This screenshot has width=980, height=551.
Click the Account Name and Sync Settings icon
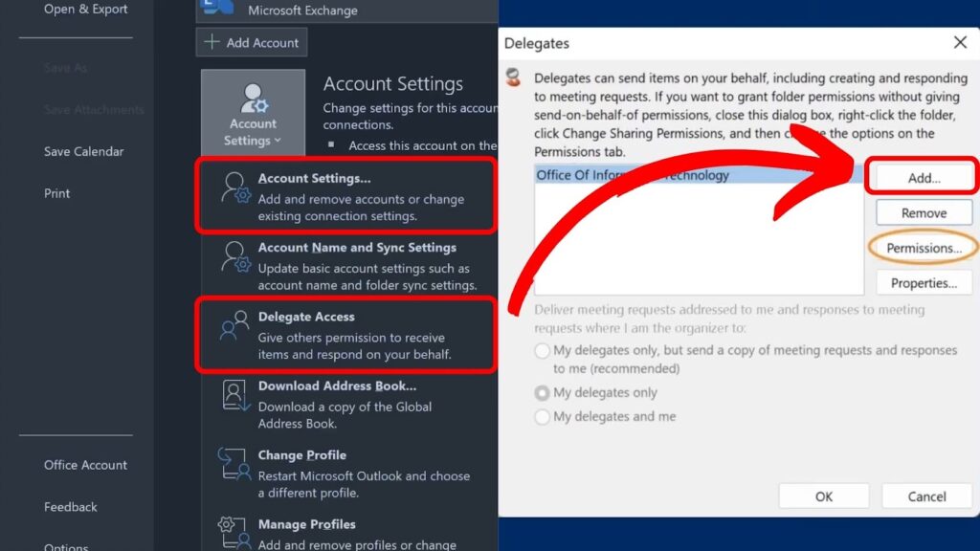click(235, 256)
